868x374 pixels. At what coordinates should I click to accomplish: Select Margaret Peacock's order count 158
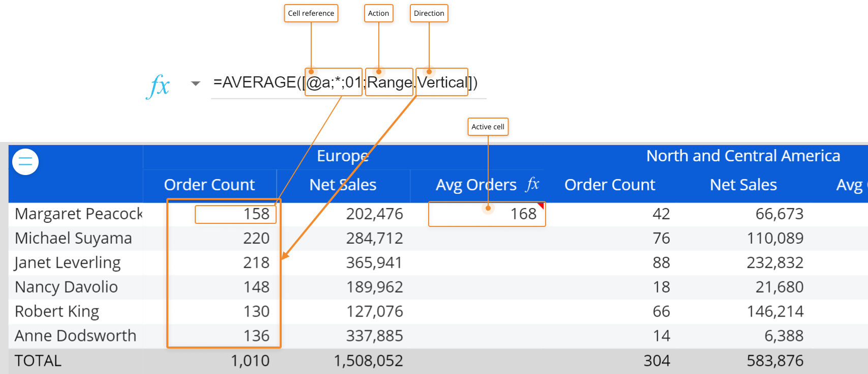(x=235, y=214)
